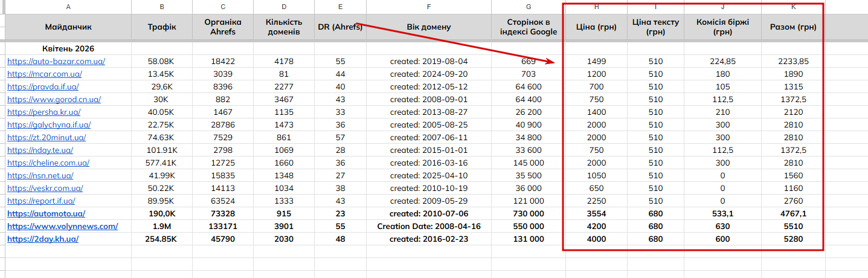This screenshot has width=868, height=278.
Task: Select traffic cell 1.9M
Action: pyautogui.click(x=162, y=227)
